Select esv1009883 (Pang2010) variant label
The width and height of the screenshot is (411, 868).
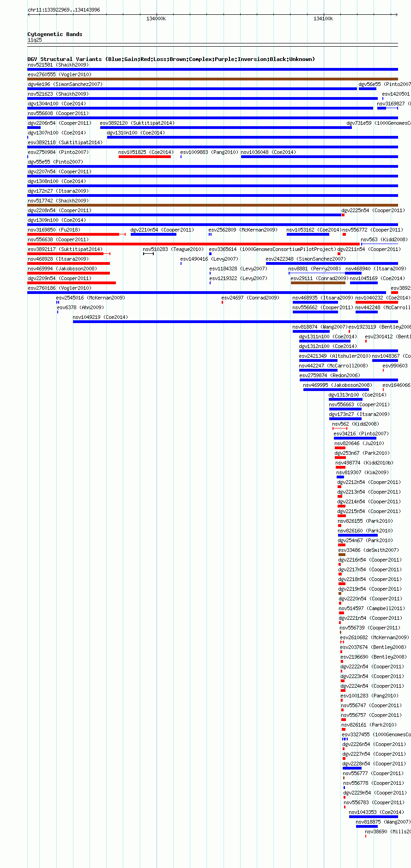209,153
